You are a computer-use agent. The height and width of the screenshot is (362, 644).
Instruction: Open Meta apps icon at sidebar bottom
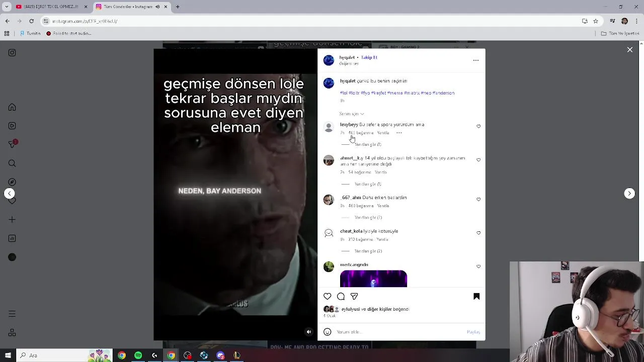point(12,333)
